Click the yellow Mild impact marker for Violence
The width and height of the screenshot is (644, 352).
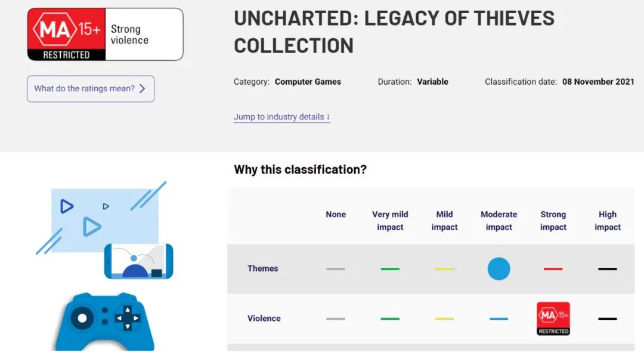[x=444, y=319]
